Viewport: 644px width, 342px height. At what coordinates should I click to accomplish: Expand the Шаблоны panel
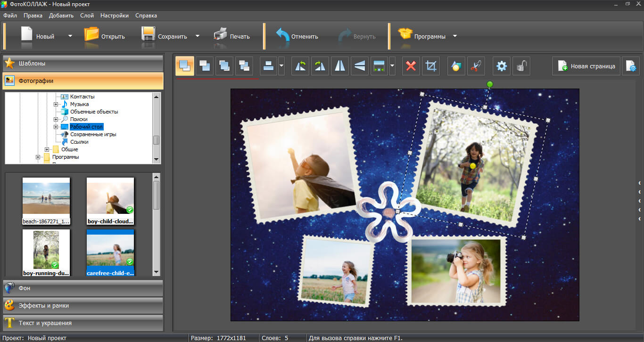(83, 63)
